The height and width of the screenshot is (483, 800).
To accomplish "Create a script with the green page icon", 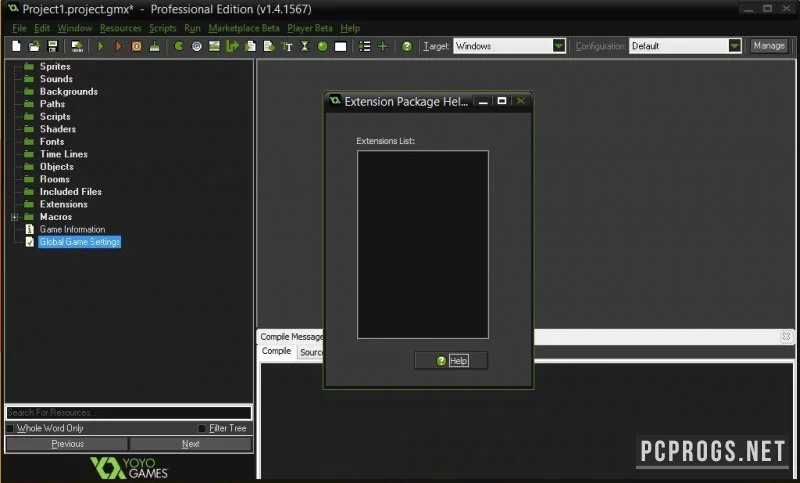I will pos(251,46).
